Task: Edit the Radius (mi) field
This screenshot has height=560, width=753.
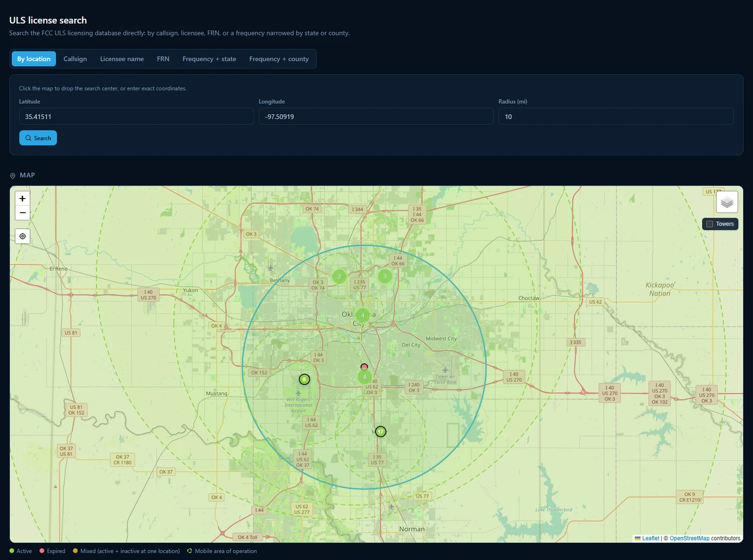Action: 616,116
